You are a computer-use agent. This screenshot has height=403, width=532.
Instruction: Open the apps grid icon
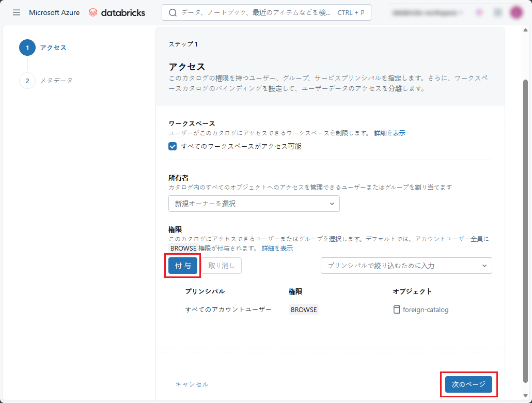pos(497,12)
